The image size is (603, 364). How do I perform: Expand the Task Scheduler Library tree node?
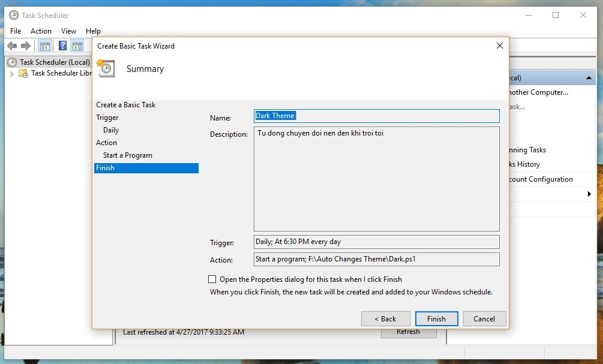[11, 73]
